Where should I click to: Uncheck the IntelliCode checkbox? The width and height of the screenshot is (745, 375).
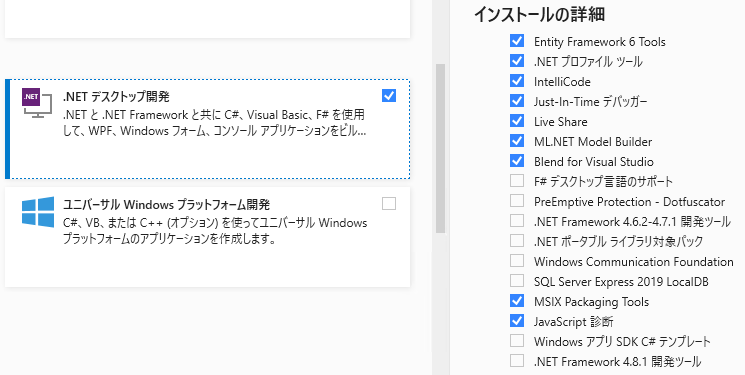[517, 81]
